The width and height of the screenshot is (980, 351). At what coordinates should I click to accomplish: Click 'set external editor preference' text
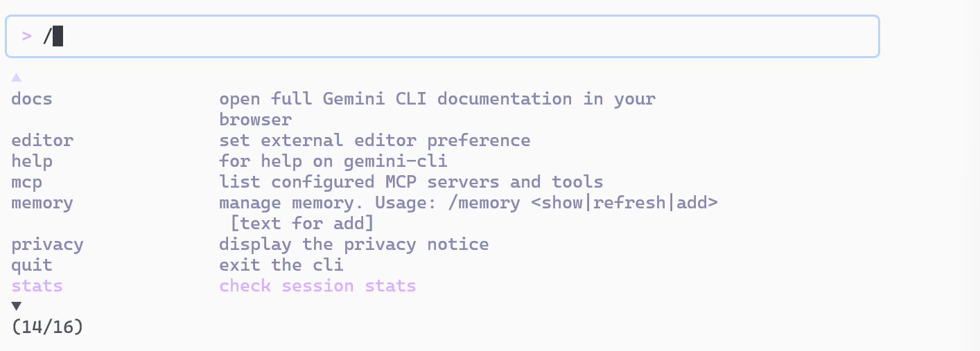(374, 141)
